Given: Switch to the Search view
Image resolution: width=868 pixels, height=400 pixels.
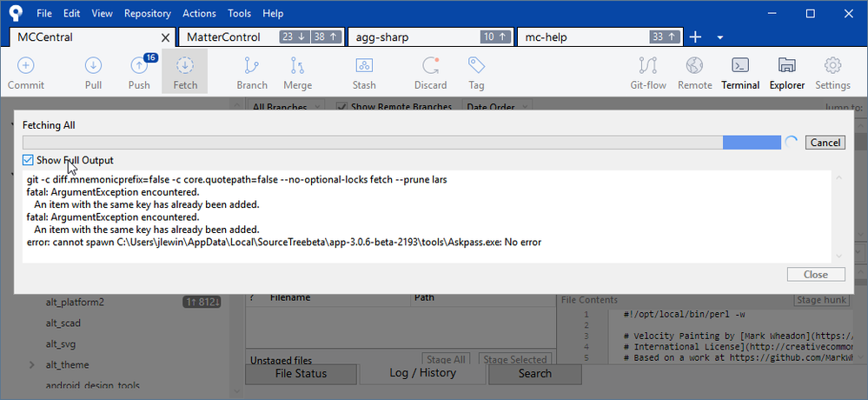Looking at the screenshot, I should tap(534, 373).
